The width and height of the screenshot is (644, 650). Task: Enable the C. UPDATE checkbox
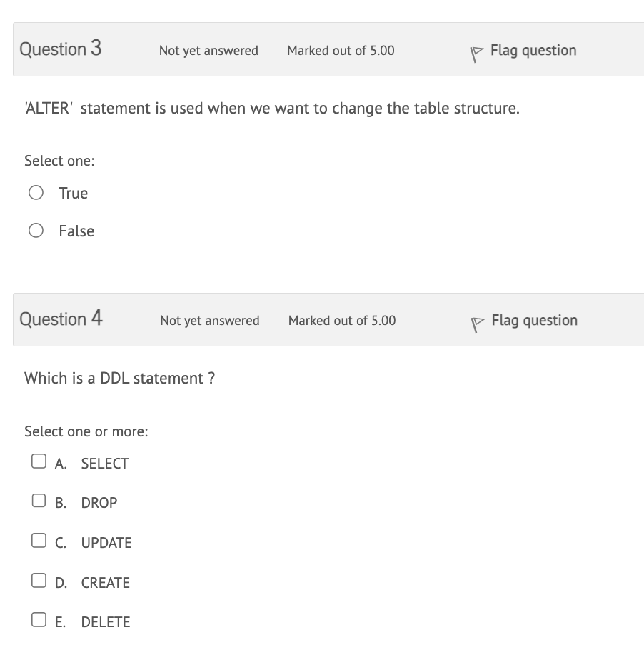tap(39, 541)
